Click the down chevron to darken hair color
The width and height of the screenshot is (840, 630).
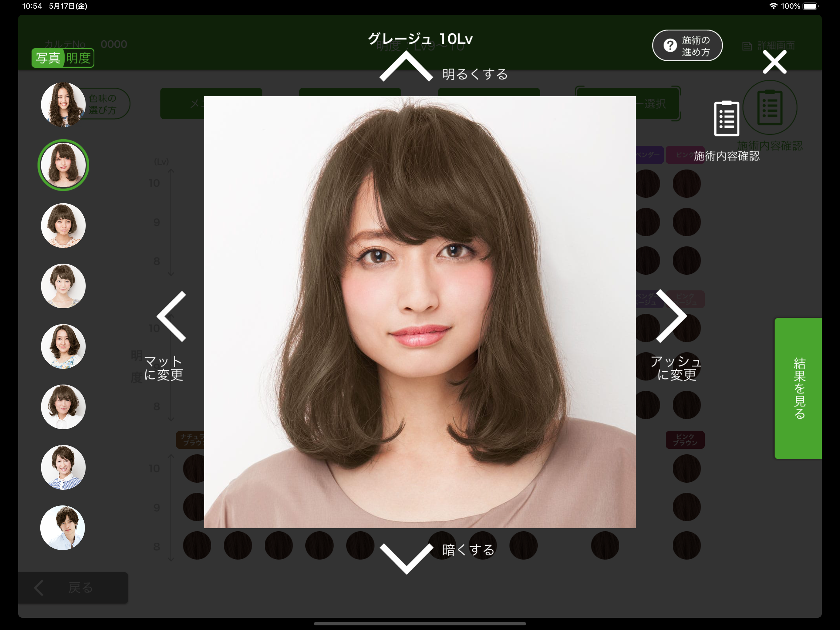406,559
